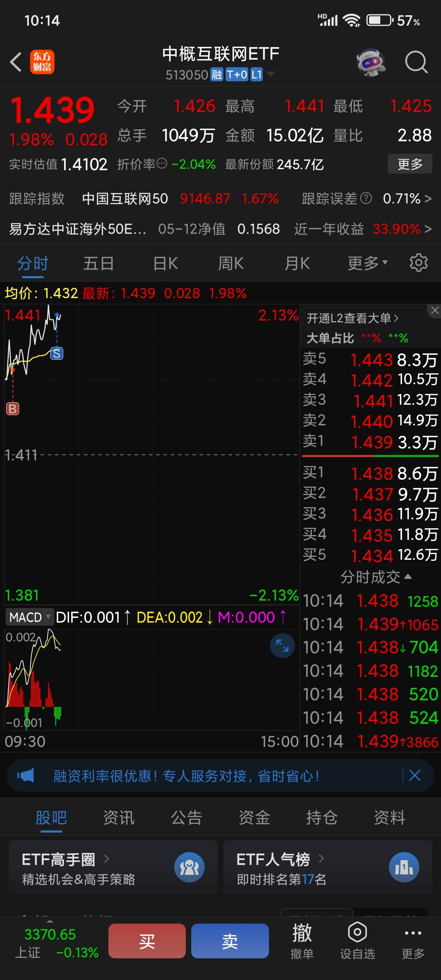Tap the 大单占比 ratio row

point(357,338)
